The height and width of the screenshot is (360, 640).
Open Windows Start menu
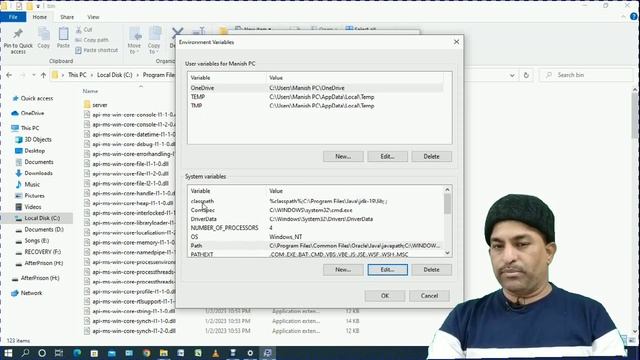pos(8,353)
